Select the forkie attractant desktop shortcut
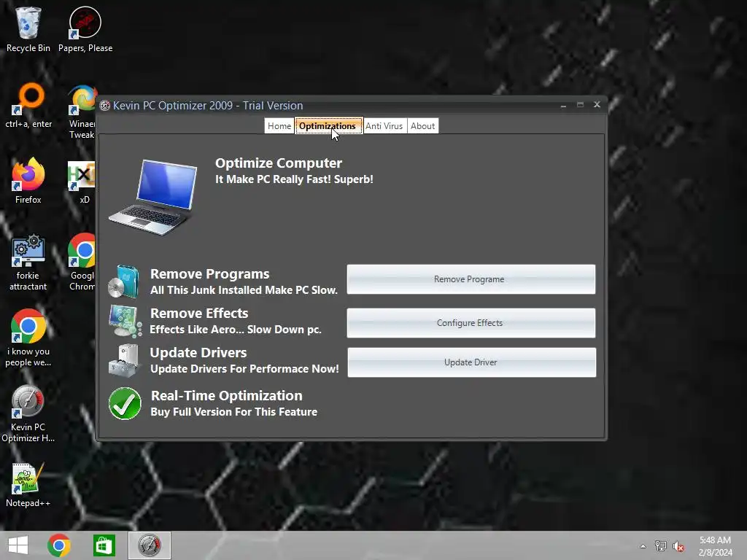 pyautogui.click(x=28, y=262)
